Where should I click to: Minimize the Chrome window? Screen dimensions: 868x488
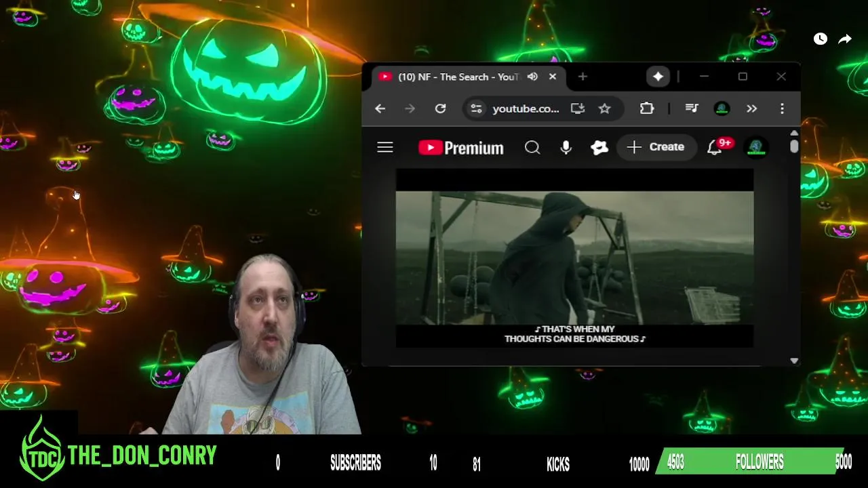click(x=704, y=77)
